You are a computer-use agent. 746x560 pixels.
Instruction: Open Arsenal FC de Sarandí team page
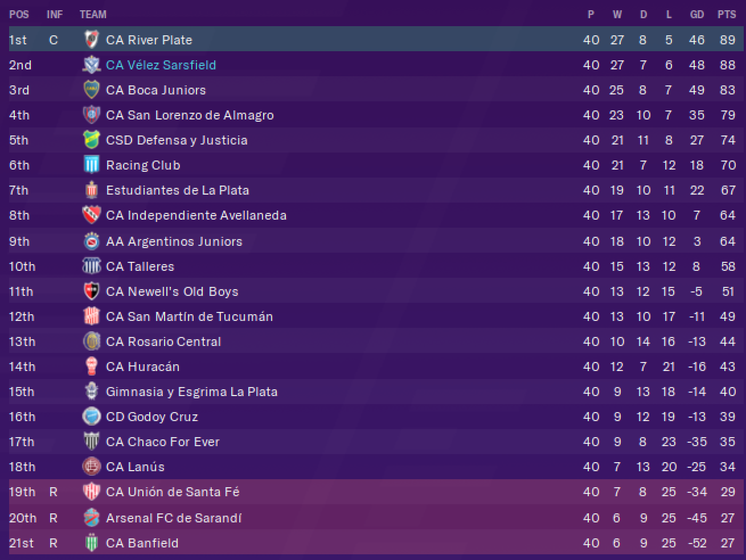174,518
